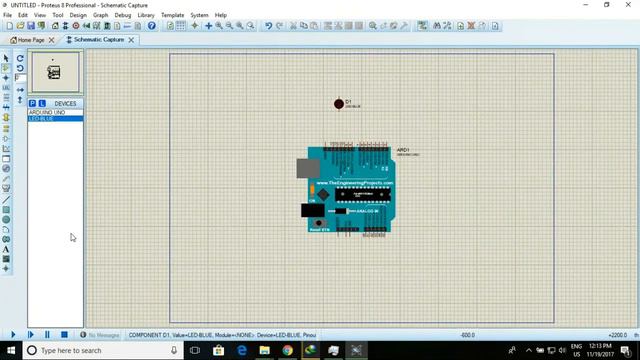Click the Arduino UNO board on schematic
The width and height of the screenshot is (640, 360).
pyautogui.click(x=347, y=190)
